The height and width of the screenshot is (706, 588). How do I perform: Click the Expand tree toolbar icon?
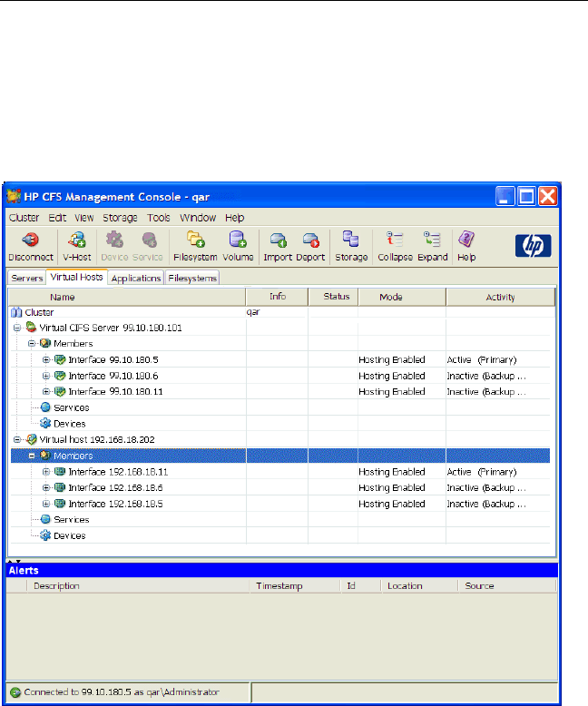click(432, 239)
